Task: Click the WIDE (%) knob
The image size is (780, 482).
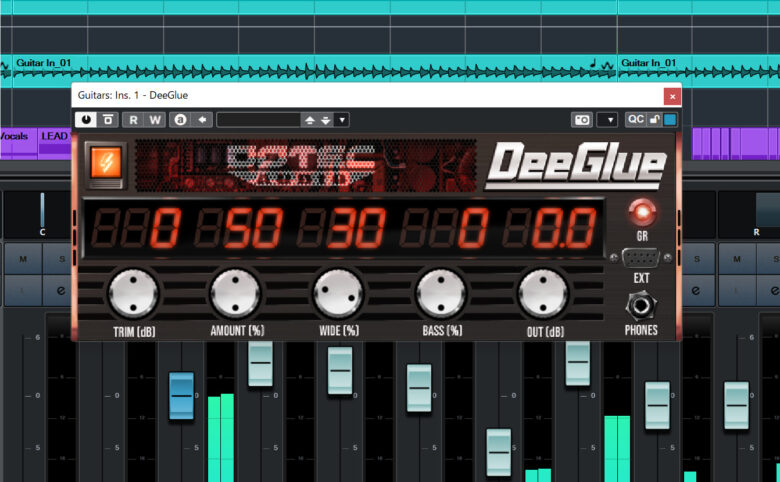Action: click(x=337, y=293)
